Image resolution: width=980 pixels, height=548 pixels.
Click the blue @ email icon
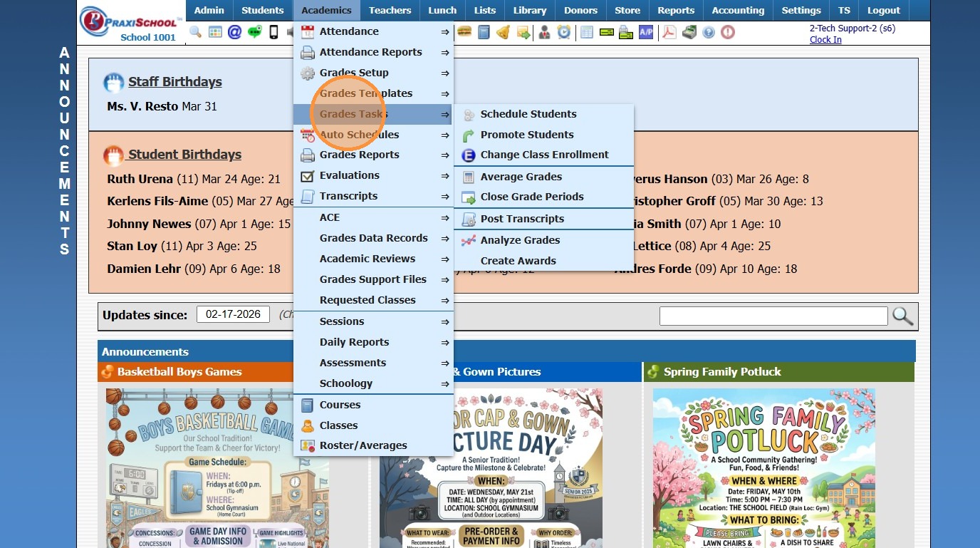click(x=235, y=32)
